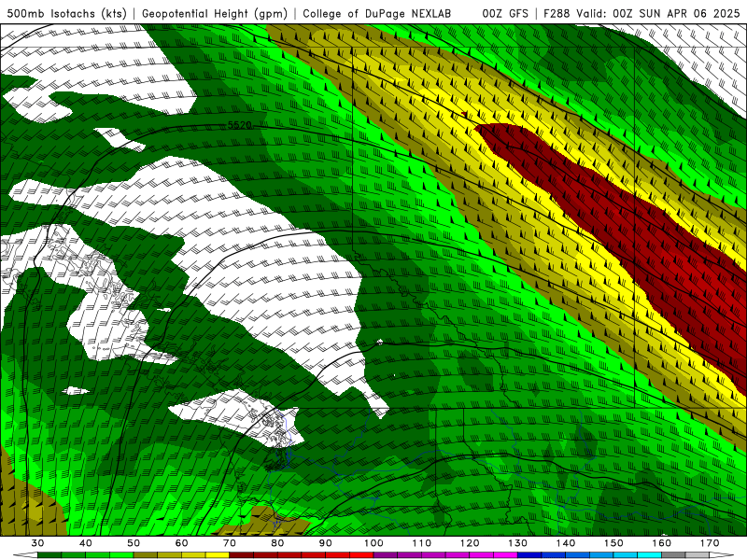Image resolution: width=747 pixels, height=560 pixels.
Task: Select the dark blue swatch starting at 130
Action: tap(529, 555)
